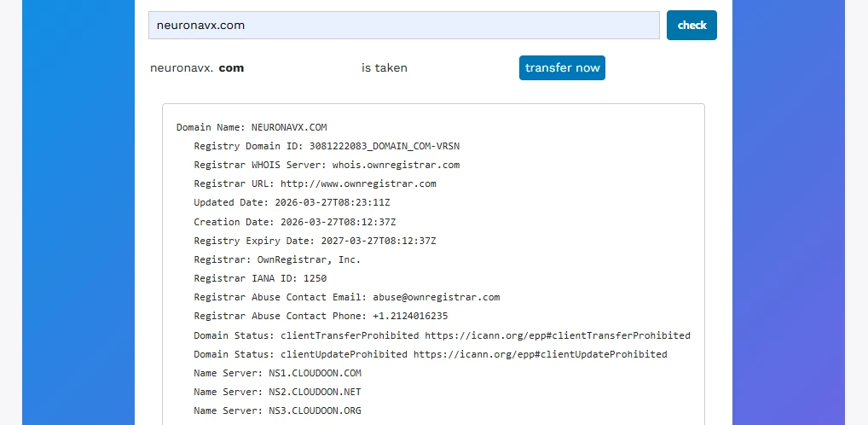This screenshot has width=868, height=425.
Task: Click the Updated Date line
Action: [292, 203]
